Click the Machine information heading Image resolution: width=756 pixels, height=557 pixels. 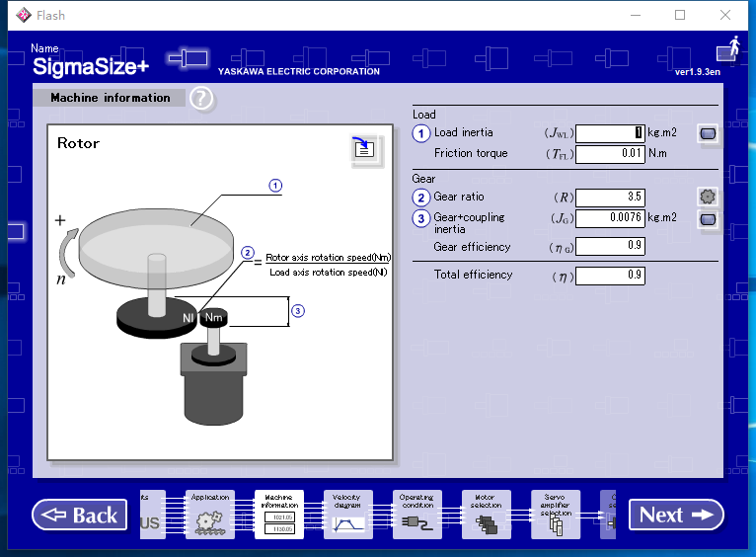point(110,98)
